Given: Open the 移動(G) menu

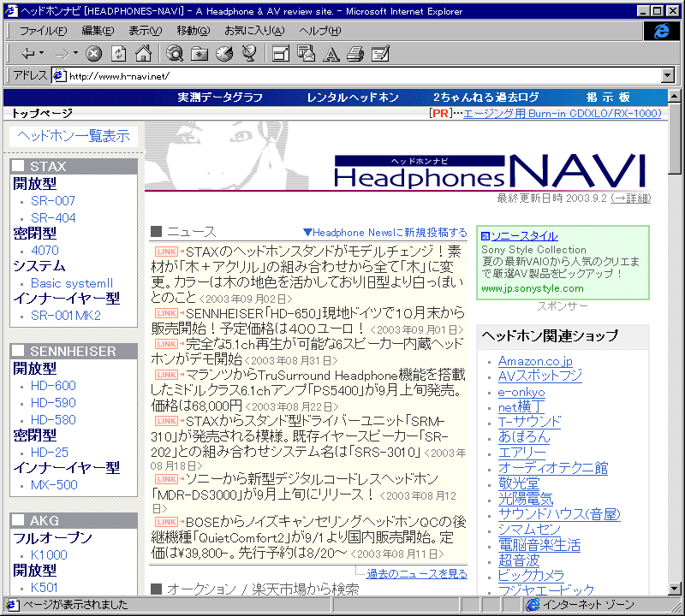Looking at the screenshot, I should 194,31.
